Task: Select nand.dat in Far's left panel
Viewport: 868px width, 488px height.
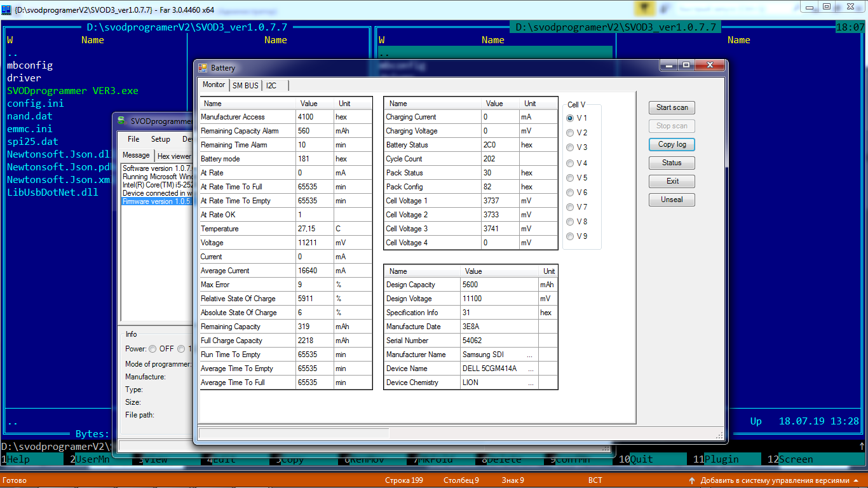Action: coord(30,116)
